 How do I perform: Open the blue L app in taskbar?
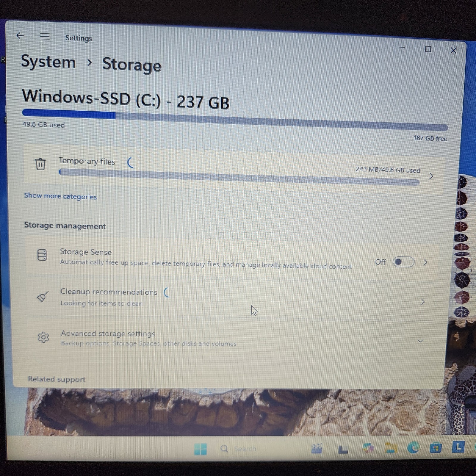(x=458, y=447)
